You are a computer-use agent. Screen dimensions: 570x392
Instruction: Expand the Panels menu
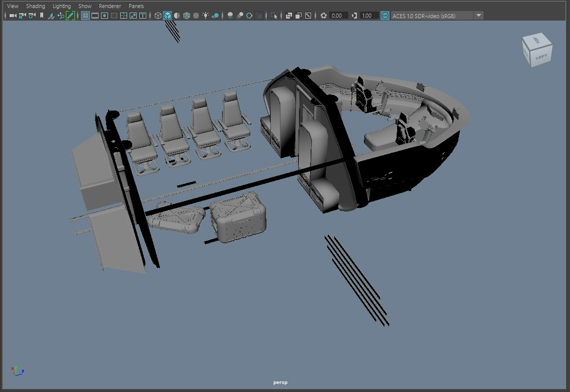tap(136, 6)
